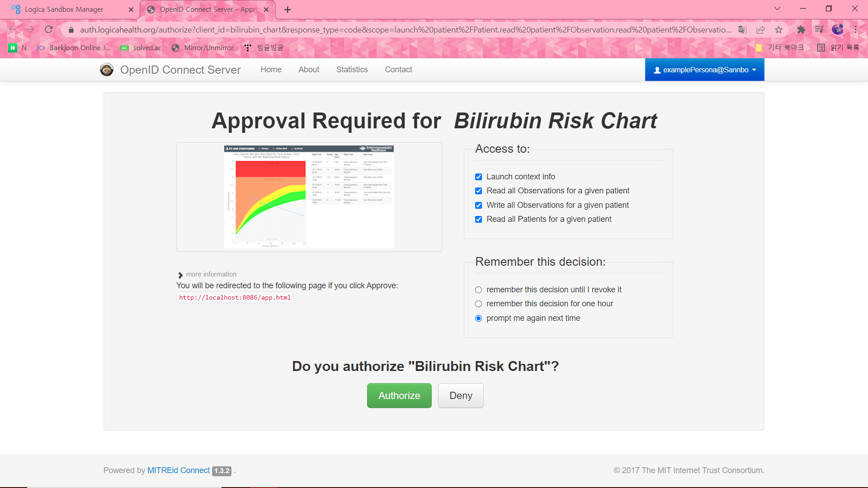Toggle Write all Observations for a given patient

[x=478, y=205]
